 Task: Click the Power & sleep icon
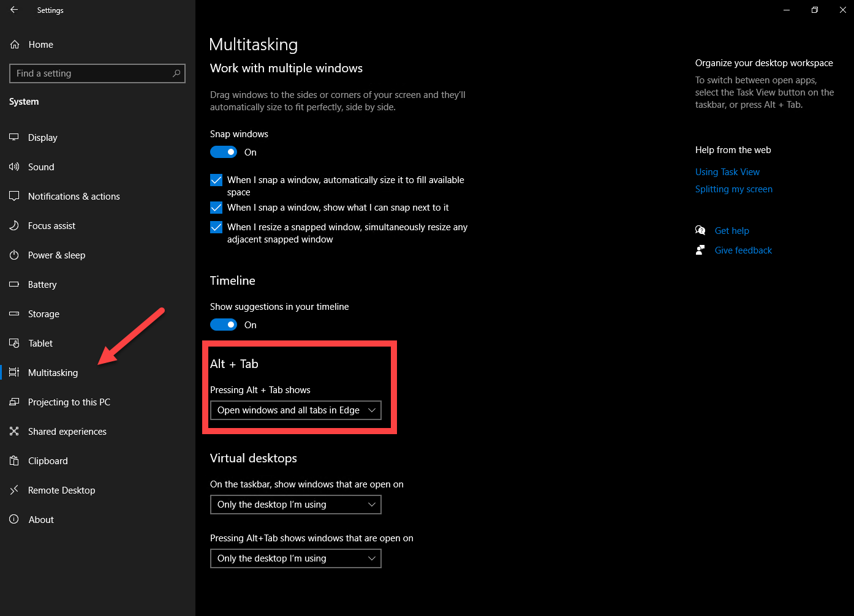tap(14, 255)
